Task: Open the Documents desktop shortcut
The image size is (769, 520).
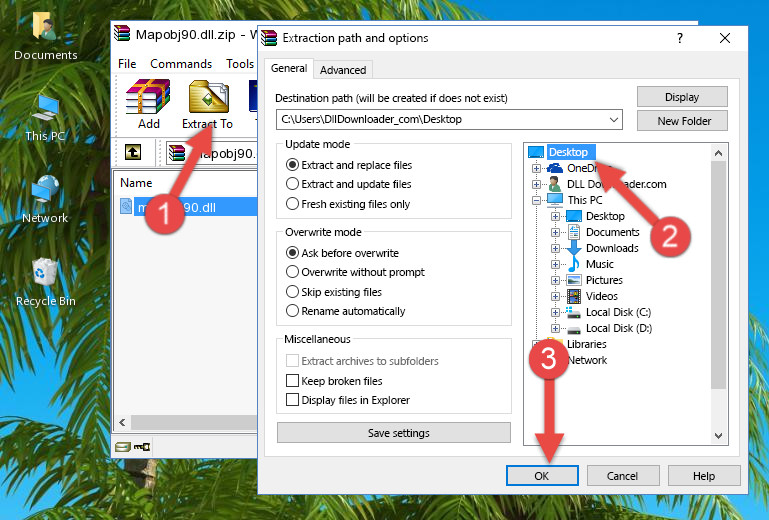Action: pyautogui.click(x=45, y=36)
